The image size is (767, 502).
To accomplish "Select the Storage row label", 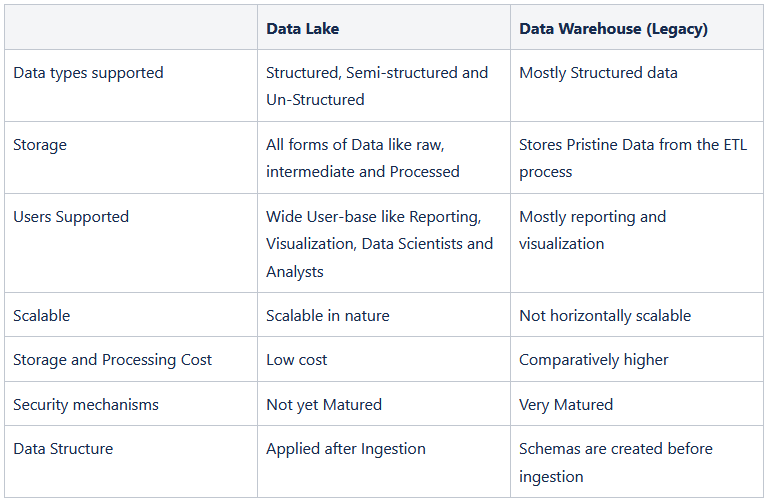I will point(40,145).
